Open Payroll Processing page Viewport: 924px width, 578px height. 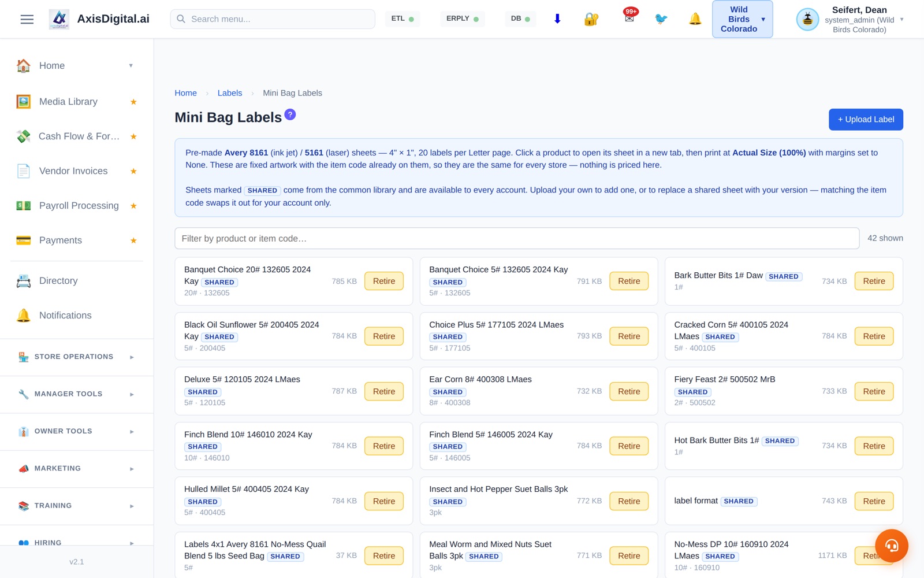(79, 206)
